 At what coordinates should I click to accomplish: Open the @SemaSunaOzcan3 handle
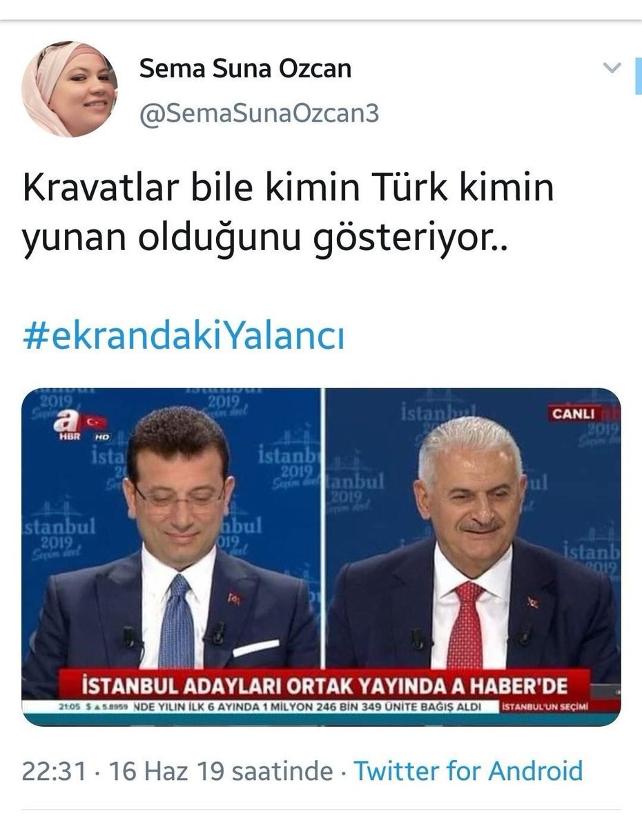(x=259, y=113)
